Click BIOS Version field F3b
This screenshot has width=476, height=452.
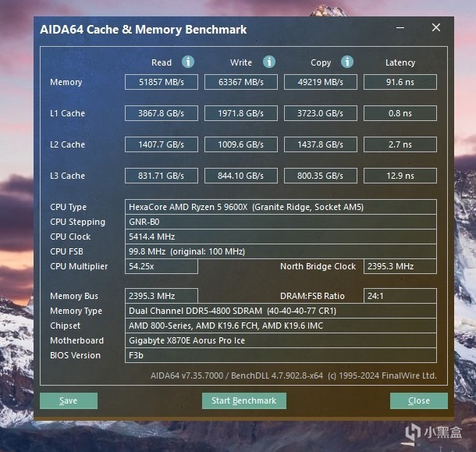281,355
